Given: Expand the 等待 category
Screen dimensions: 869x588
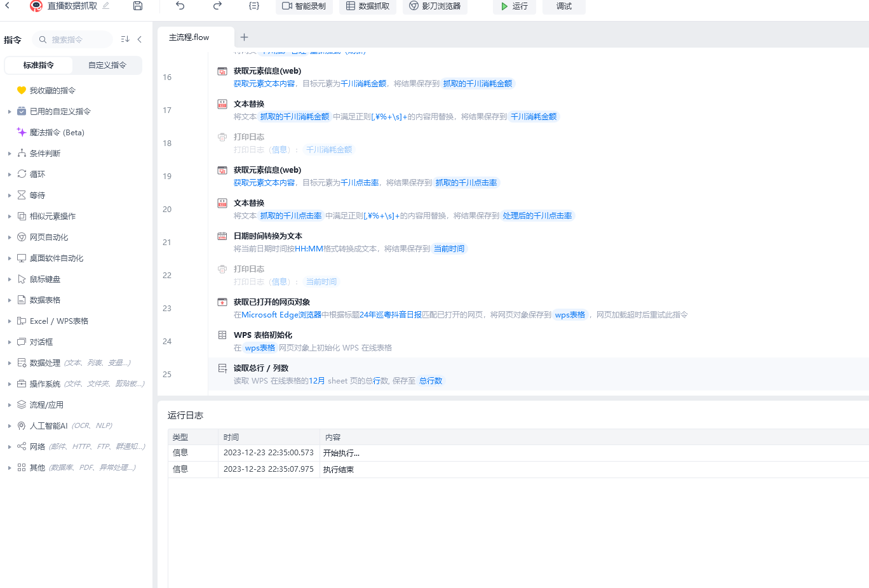Looking at the screenshot, I should (10, 196).
